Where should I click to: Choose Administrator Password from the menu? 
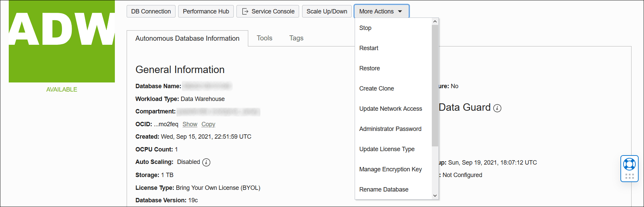pyautogui.click(x=390, y=129)
